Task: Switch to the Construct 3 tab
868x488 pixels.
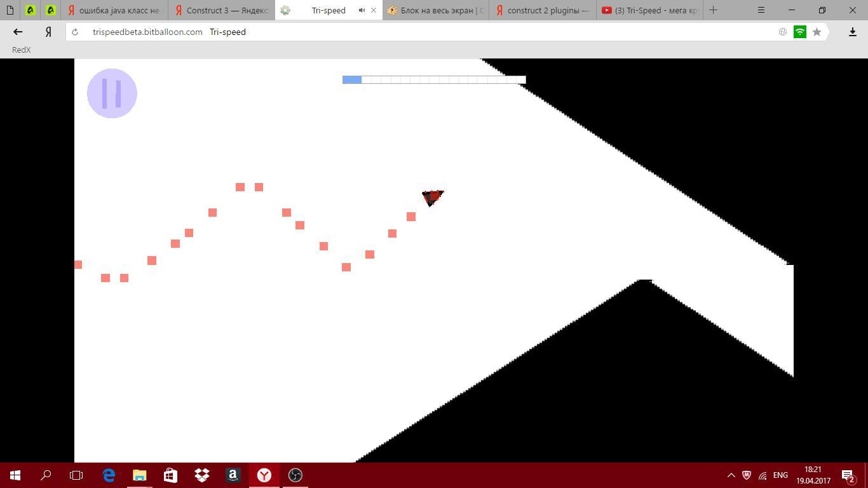Action: 222,10
